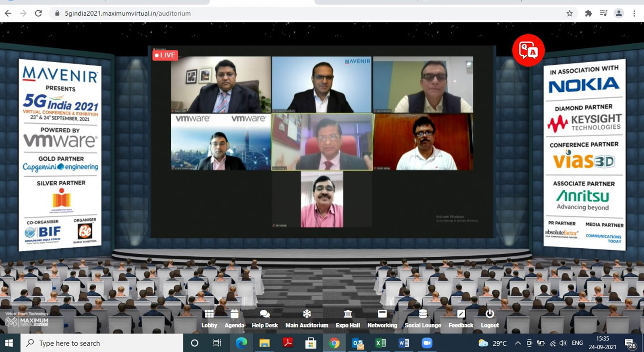This screenshot has width=644, height=352.
Task: Open Task View on the taskbar
Action: [x=217, y=343]
